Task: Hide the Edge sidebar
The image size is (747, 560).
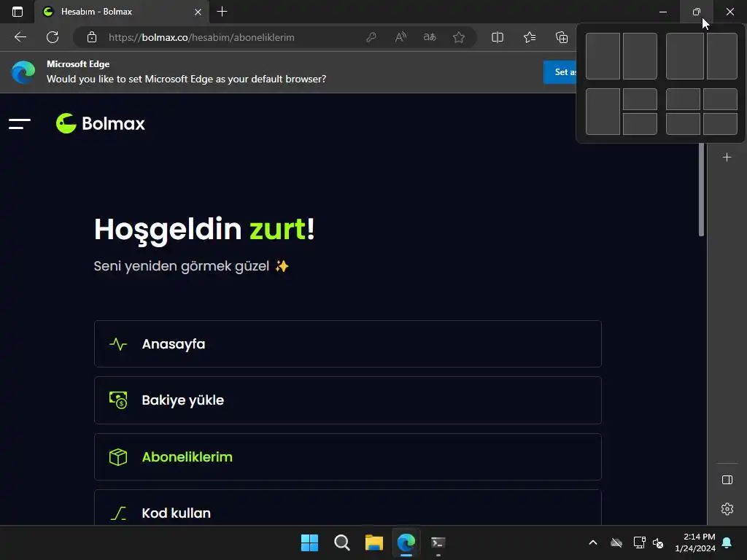Action: point(727,480)
